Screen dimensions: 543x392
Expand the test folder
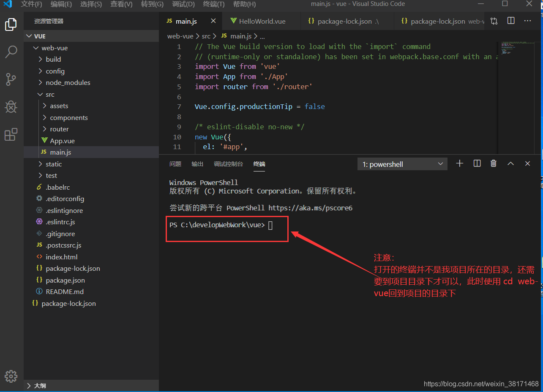pyautogui.click(x=91, y=176)
